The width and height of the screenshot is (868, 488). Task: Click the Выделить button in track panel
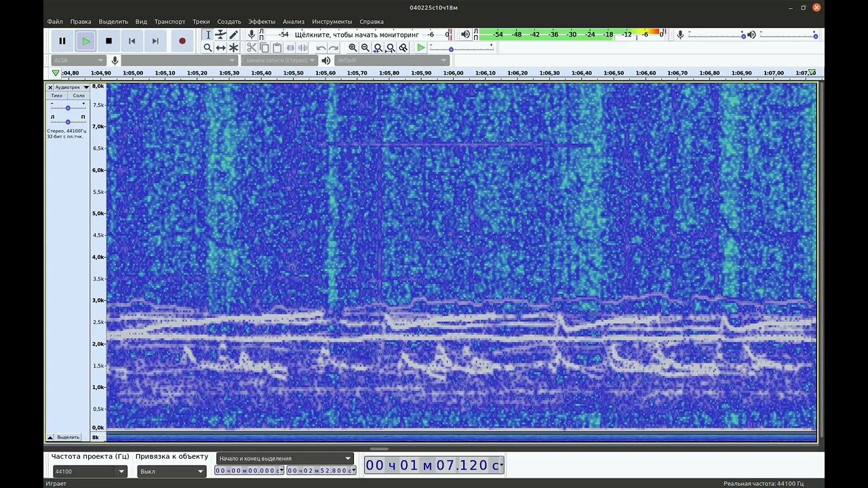[68, 437]
